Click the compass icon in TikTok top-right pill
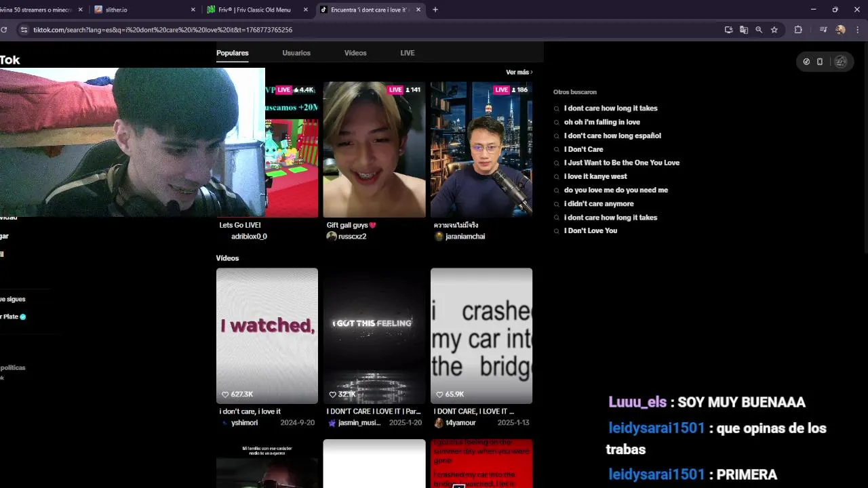868x488 pixels. point(806,62)
